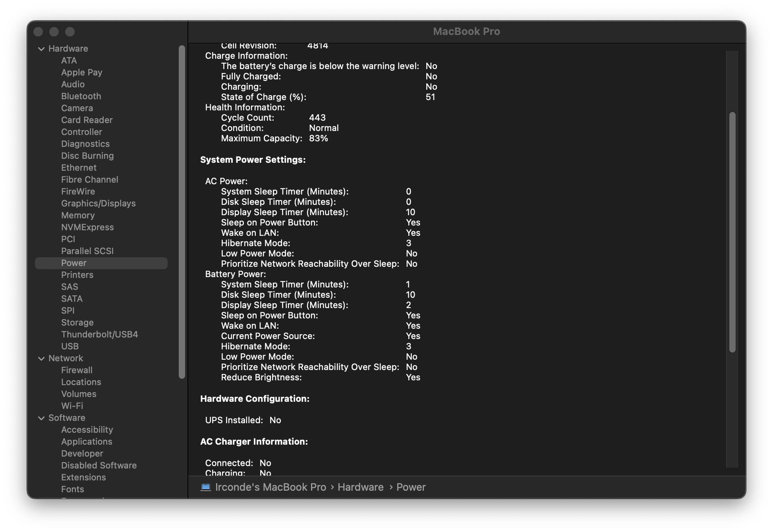This screenshot has height=532, width=773.
Task: Open Card Reader details
Action: 87,120
